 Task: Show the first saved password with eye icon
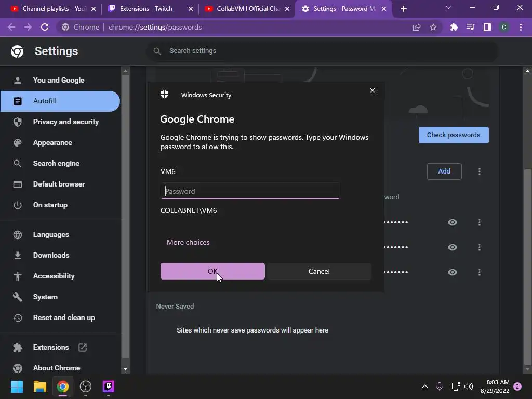pos(453,222)
